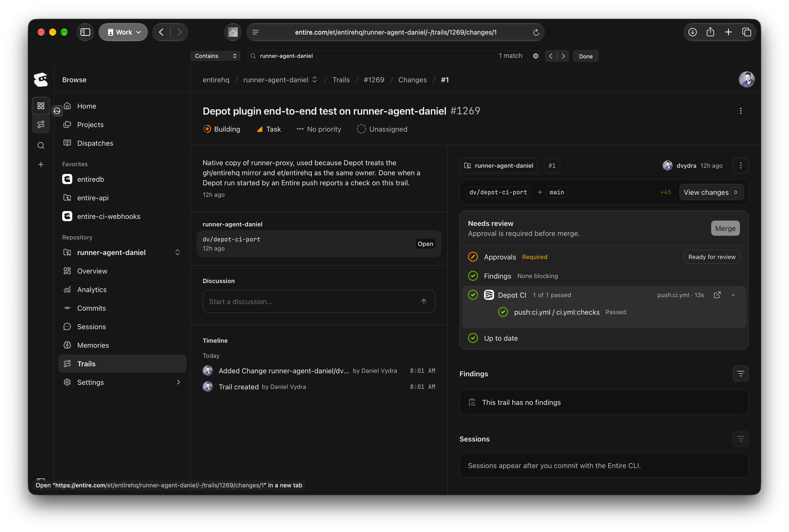Show the tab overview icon
This screenshot has width=789, height=532.
point(747,32)
